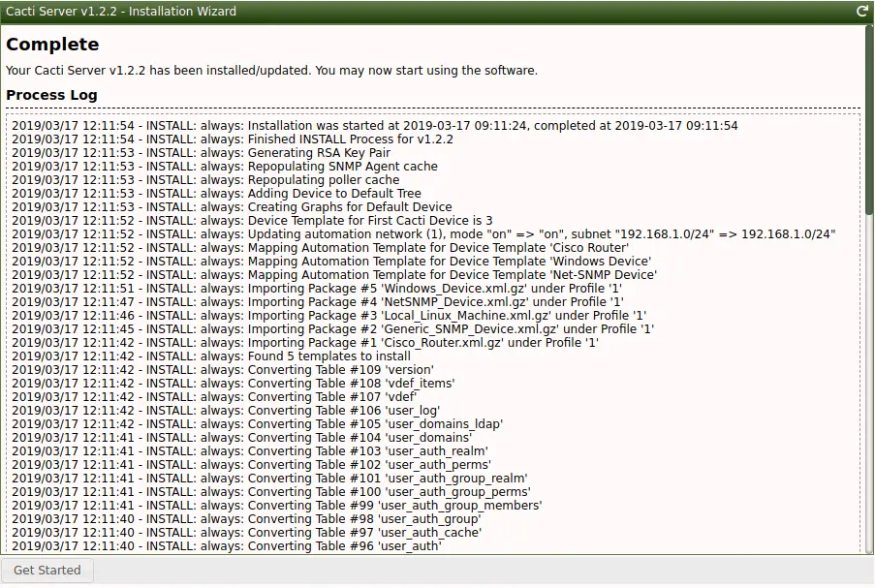Click 'Found 5 templates to install' line
The height and width of the screenshot is (588, 875).
[x=211, y=356]
